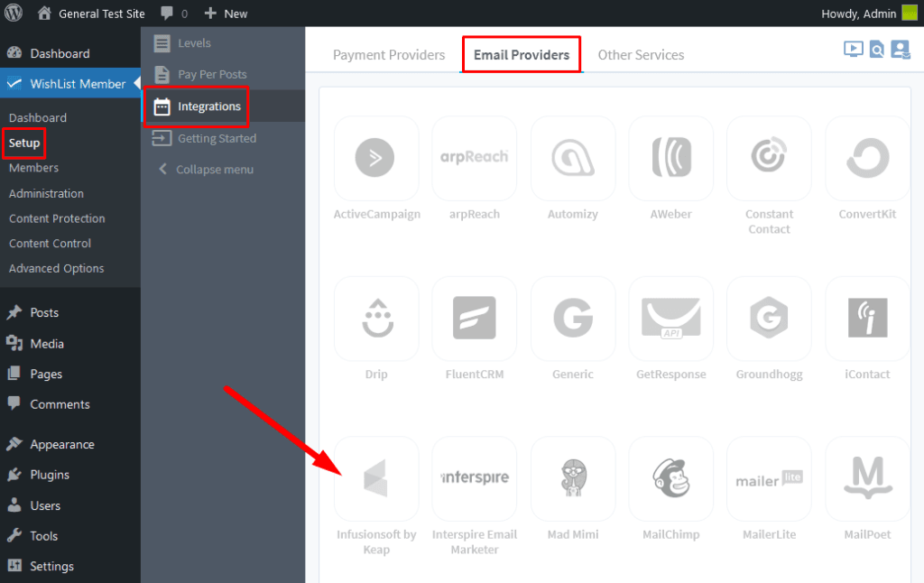Collapse the WishList Member submenu
The image size is (924, 583).
224,169
